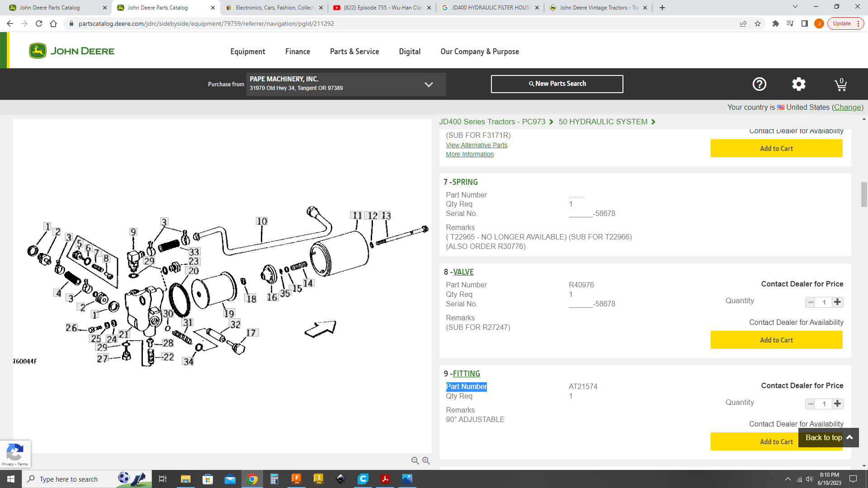Click the VALVE quantity input field
Screen dimensions: 868x488
(824, 302)
